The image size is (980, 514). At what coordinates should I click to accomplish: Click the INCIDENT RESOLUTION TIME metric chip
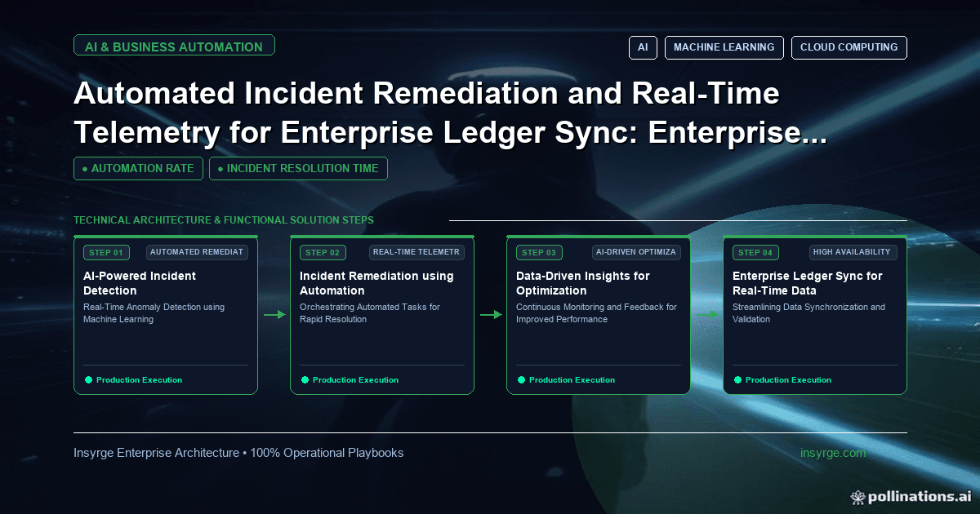(x=298, y=168)
